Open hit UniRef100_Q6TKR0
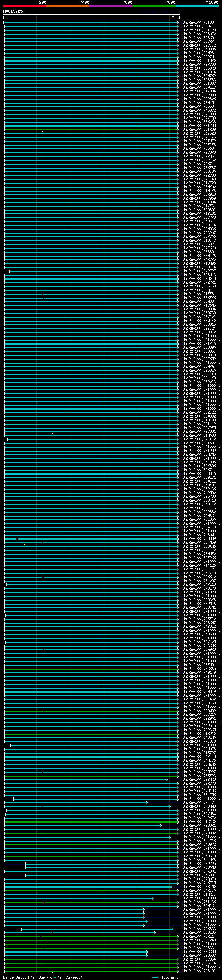Image resolution: width=222 pixels, height=980 pixels. tap(199, 30)
